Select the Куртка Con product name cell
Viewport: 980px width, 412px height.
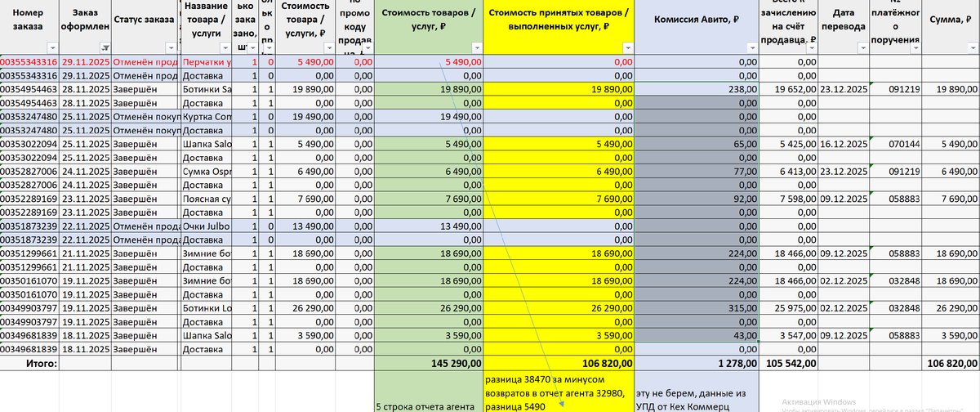click(x=207, y=117)
